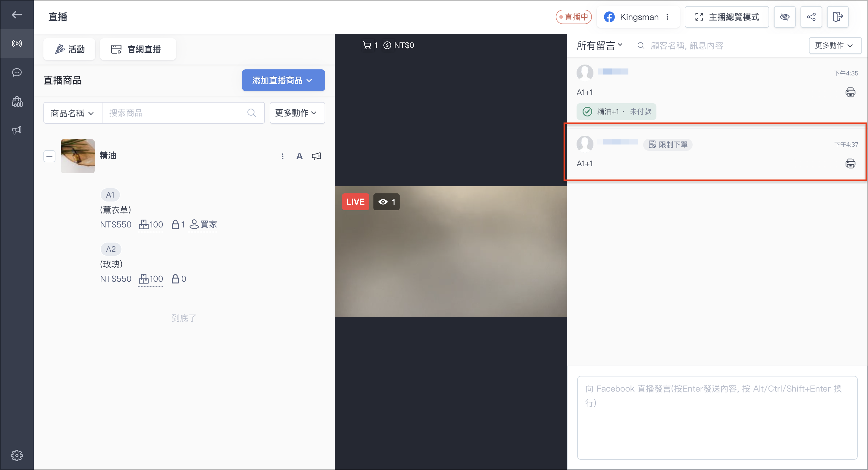Click the A2 keyword tag
868x470 pixels.
click(x=111, y=249)
